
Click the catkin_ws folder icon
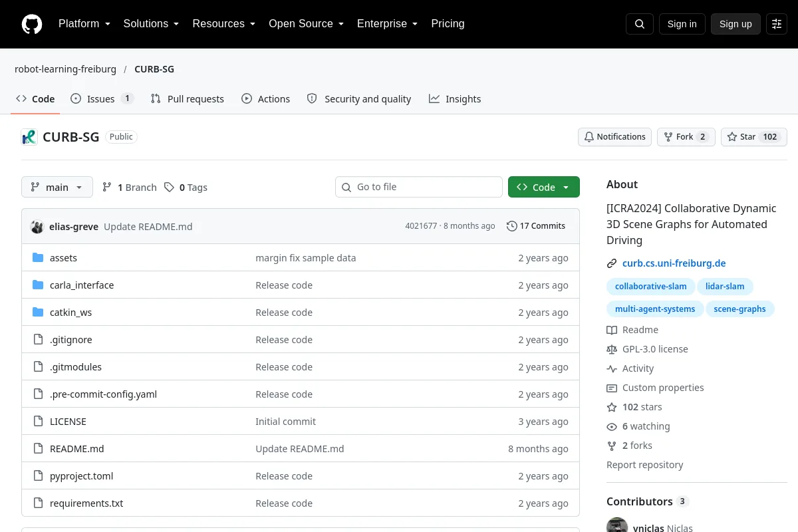point(38,313)
